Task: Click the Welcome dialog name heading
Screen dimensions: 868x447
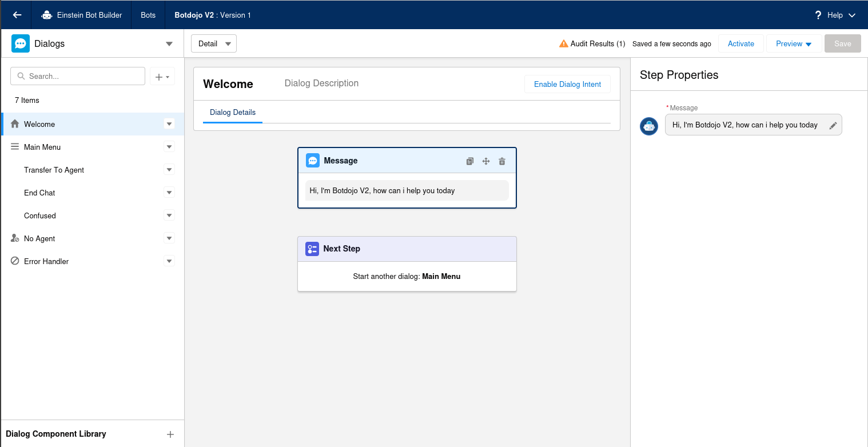Action: pos(228,84)
